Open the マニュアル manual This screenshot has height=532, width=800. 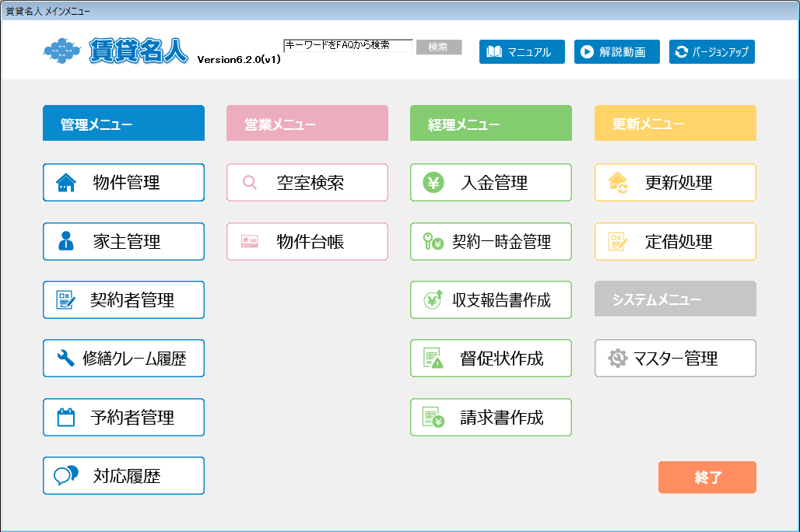coord(521,52)
